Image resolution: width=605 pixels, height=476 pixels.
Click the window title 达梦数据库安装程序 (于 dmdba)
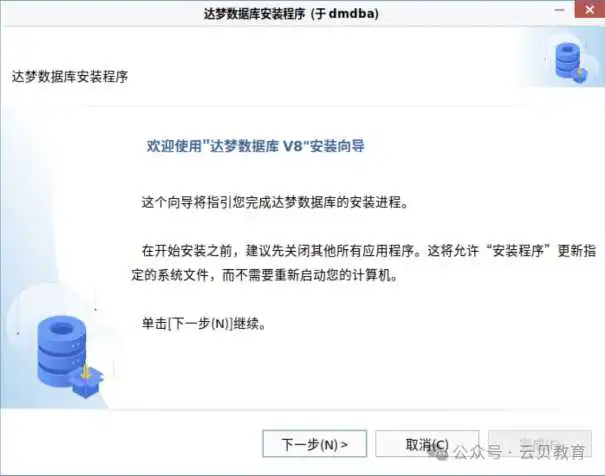tap(291, 14)
